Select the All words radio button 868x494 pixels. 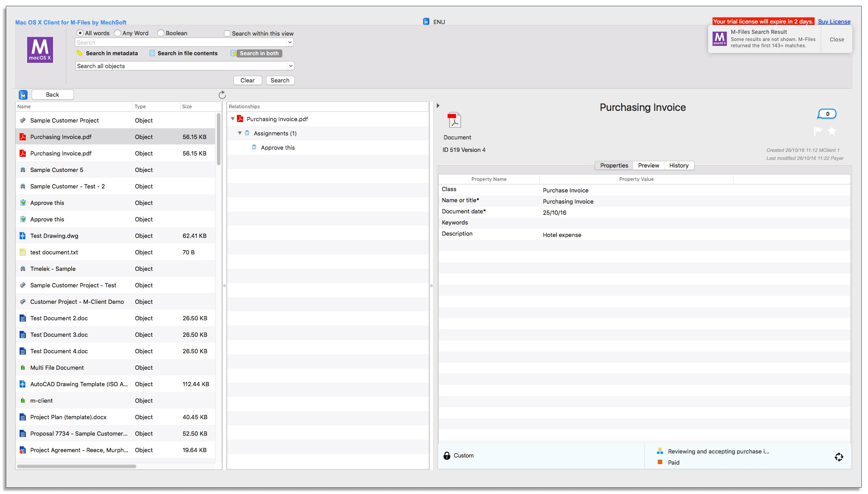tap(80, 33)
